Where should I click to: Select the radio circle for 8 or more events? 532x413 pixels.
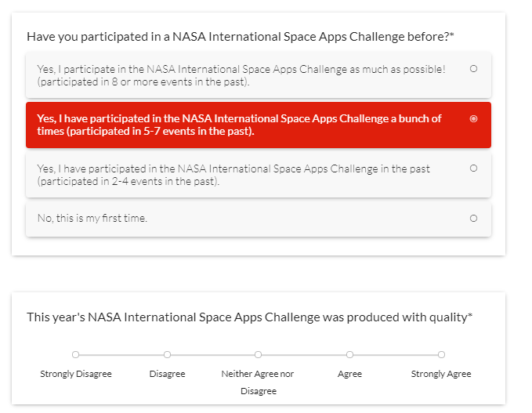[x=473, y=69]
